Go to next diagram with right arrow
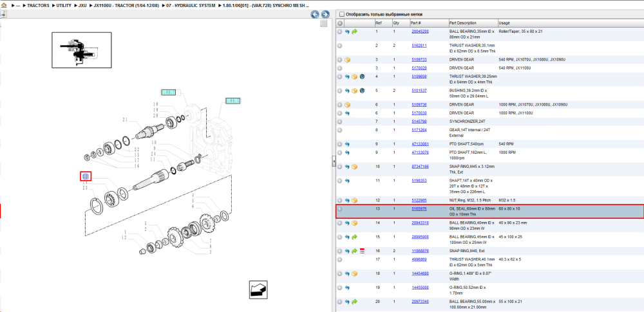 tap(325, 14)
